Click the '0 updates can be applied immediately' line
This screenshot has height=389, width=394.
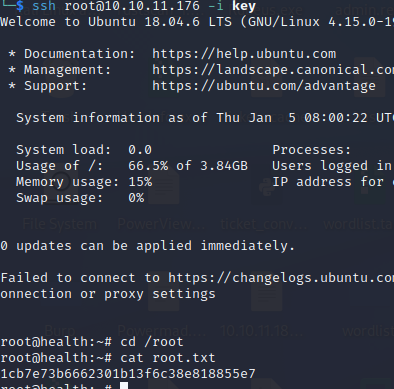pyautogui.click(x=148, y=246)
